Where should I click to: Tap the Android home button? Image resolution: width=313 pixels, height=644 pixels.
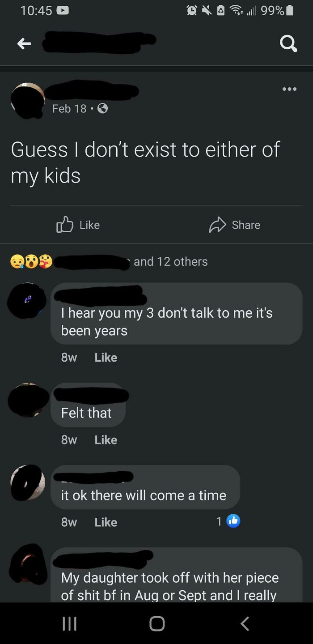point(157,623)
